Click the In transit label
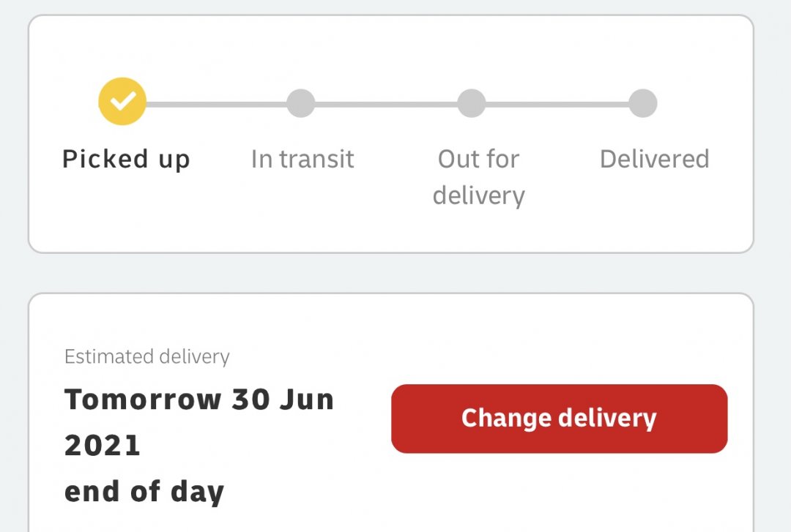This screenshot has height=532, width=791. click(x=302, y=159)
